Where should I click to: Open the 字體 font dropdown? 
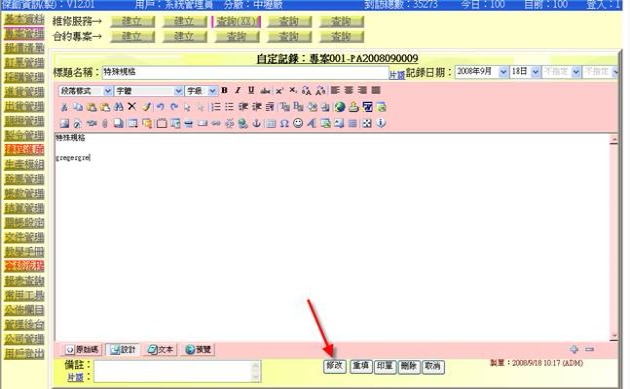click(x=149, y=91)
